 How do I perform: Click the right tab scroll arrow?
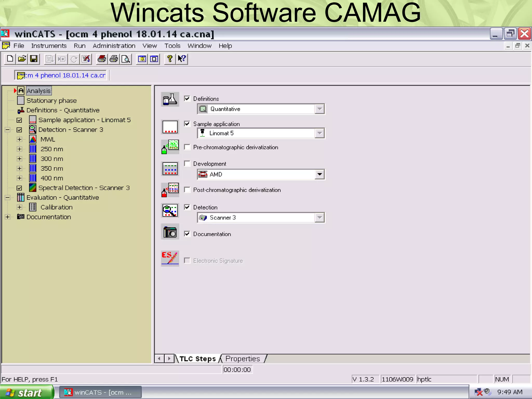coord(169,359)
